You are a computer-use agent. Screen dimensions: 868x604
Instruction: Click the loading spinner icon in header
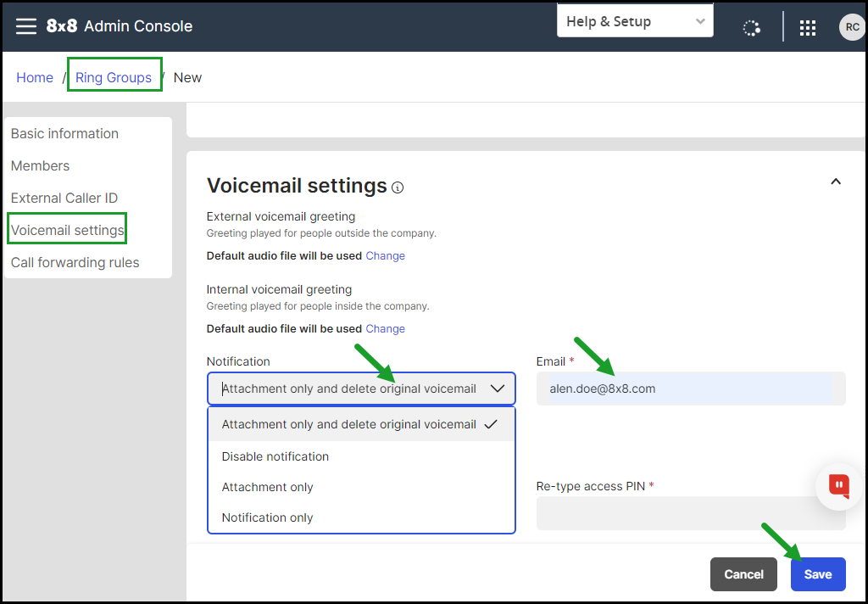coord(751,28)
